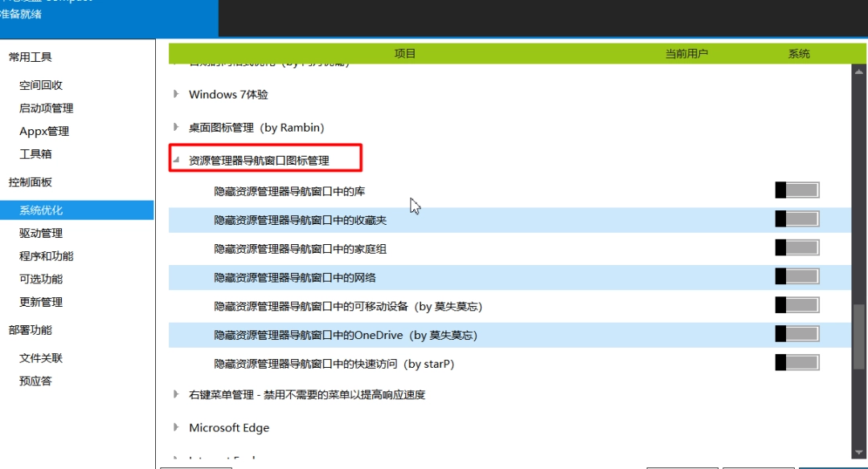The width and height of the screenshot is (868, 469).
Task: Expand 桌面图标管理 (by Rambin) group
Action: click(x=176, y=127)
